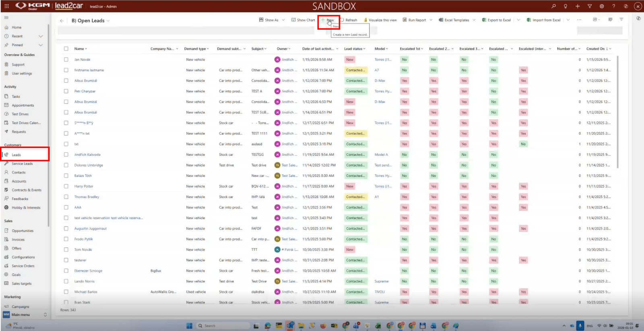This screenshot has height=331, width=644.
Task: Check the Ebenezer Scrooge row checkbox
Action: click(66, 271)
